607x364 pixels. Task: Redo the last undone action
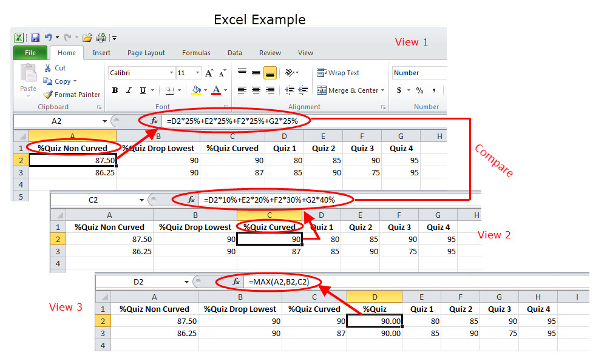(x=68, y=38)
